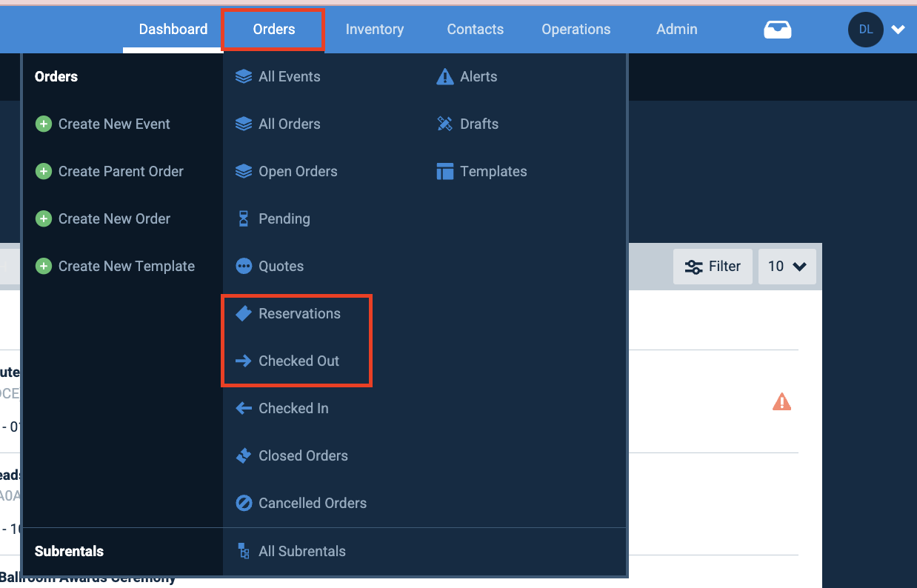Click the Reservations ticket icon
The width and height of the screenshot is (917, 588).
coord(244,313)
